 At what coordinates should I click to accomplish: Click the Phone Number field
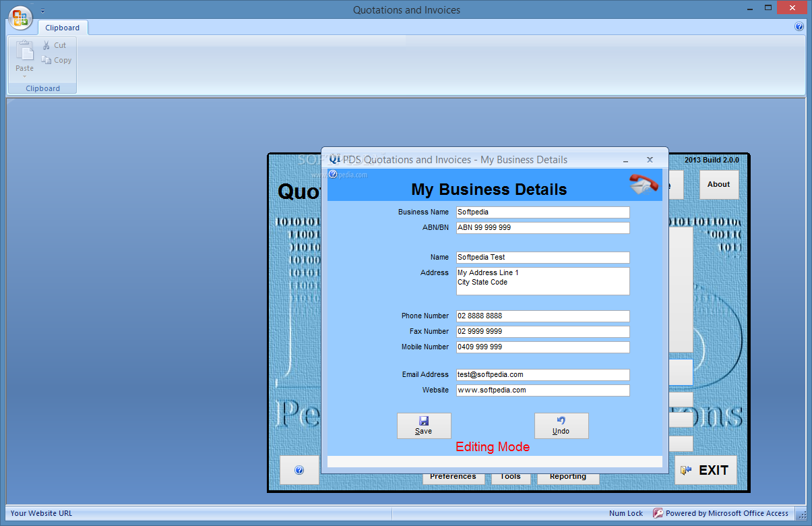[543, 316]
